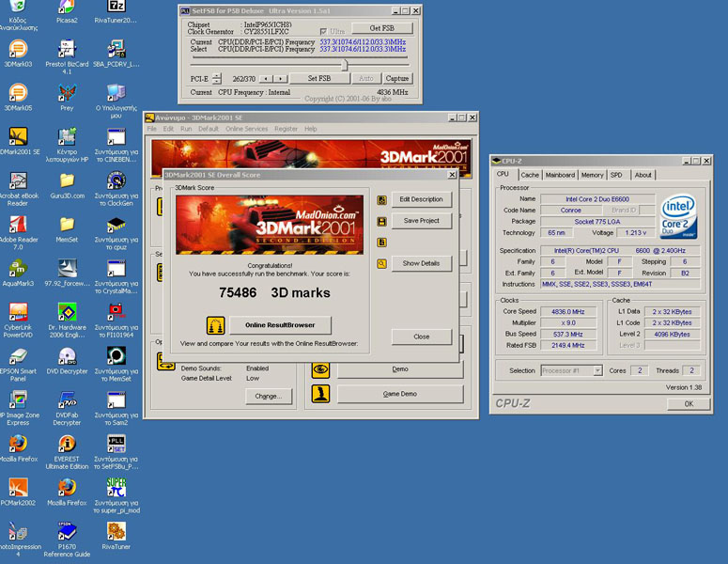Toggle the Ultra checkbox in SetFSB

(x=323, y=31)
